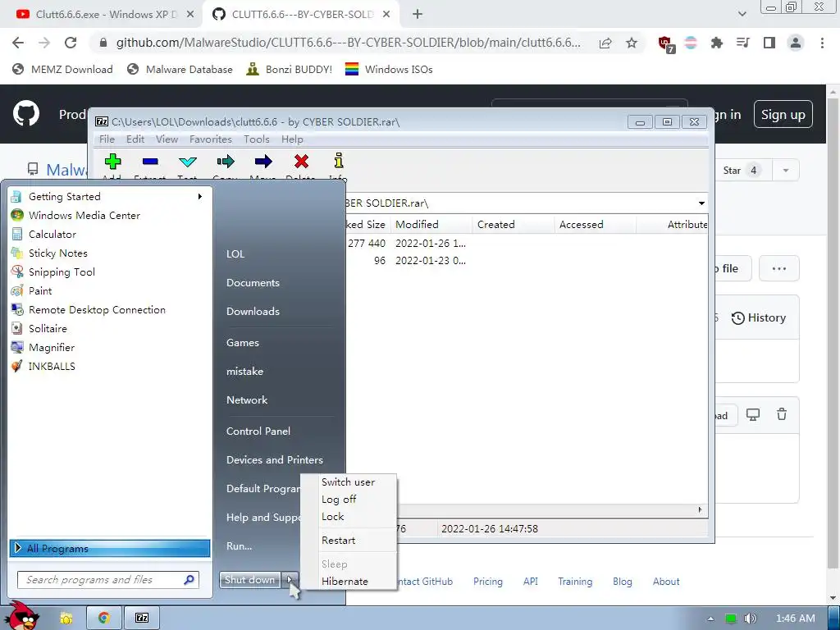Open the History link on GitHub
The image size is (840, 630).
[759, 317]
